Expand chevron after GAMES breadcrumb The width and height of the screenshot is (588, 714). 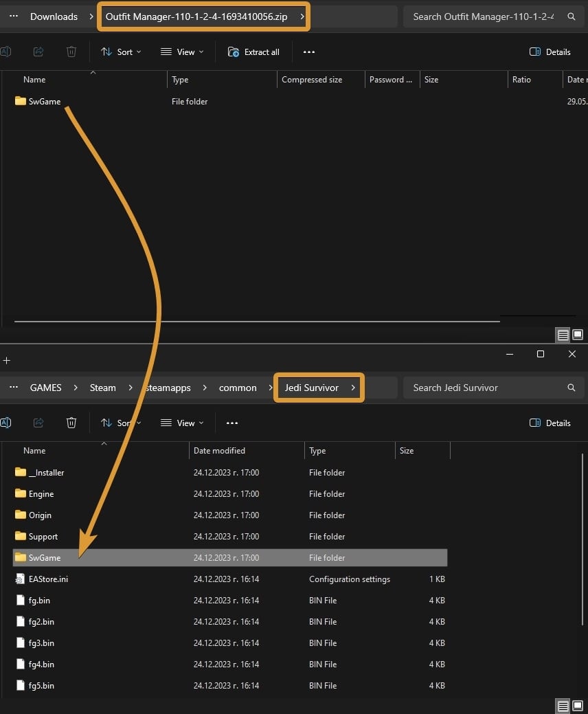76,388
